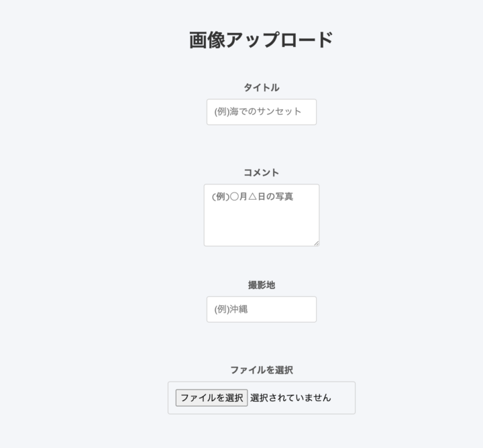Click the 画像アップロード page heading

261,40
